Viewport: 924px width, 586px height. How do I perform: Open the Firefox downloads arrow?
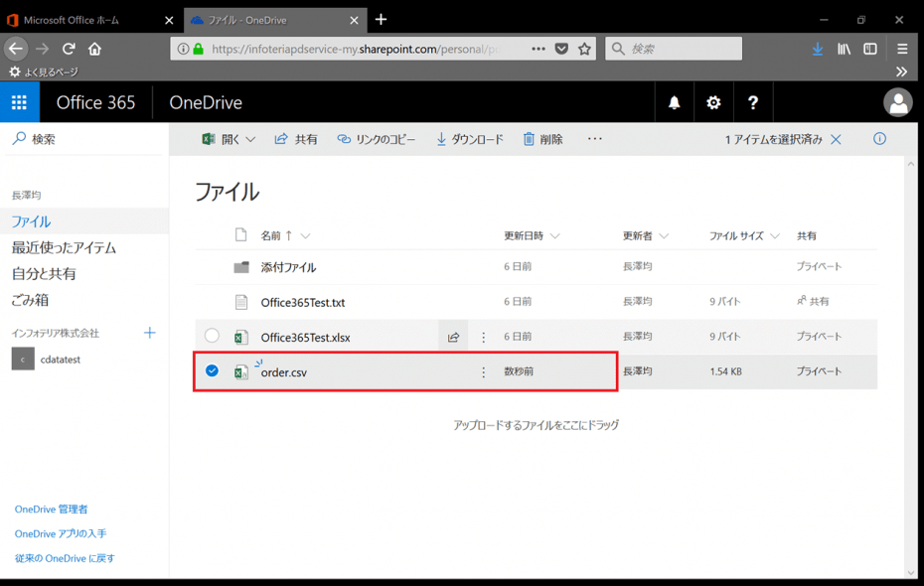click(x=818, y=49)
